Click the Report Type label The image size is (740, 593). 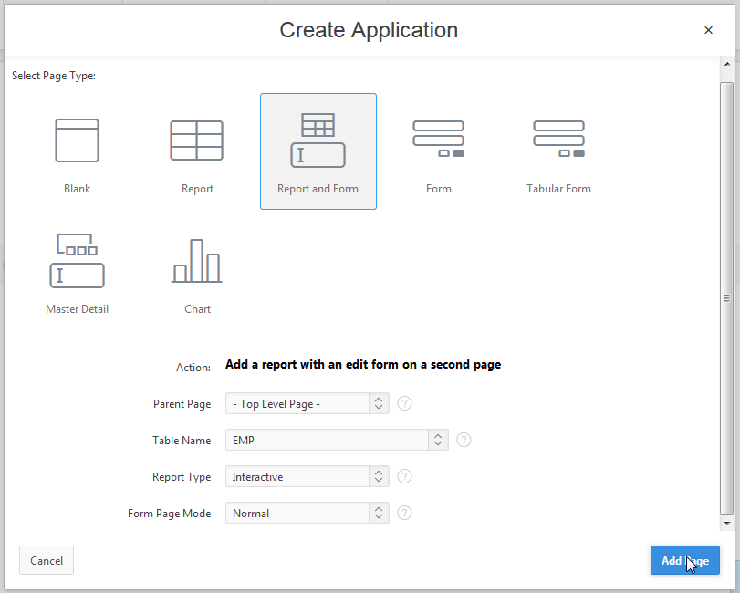181,477
